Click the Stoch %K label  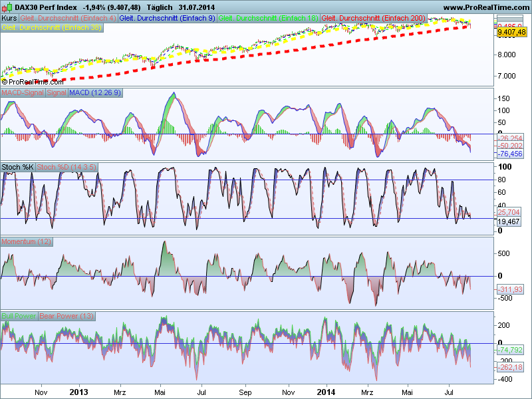click(x=17, y=167)
